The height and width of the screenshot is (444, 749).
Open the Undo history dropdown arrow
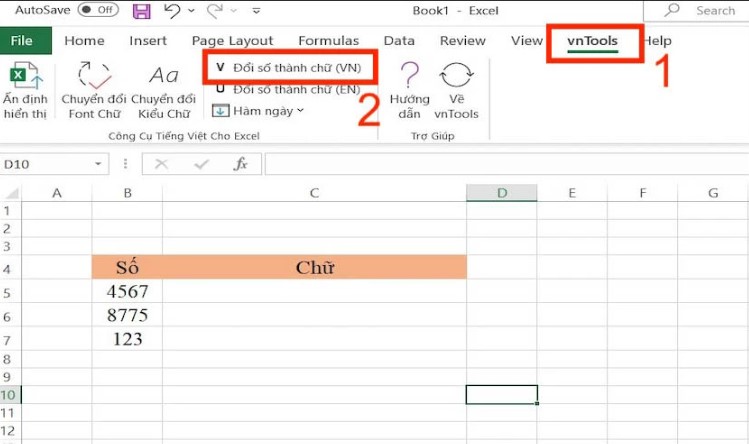[191, 11]
